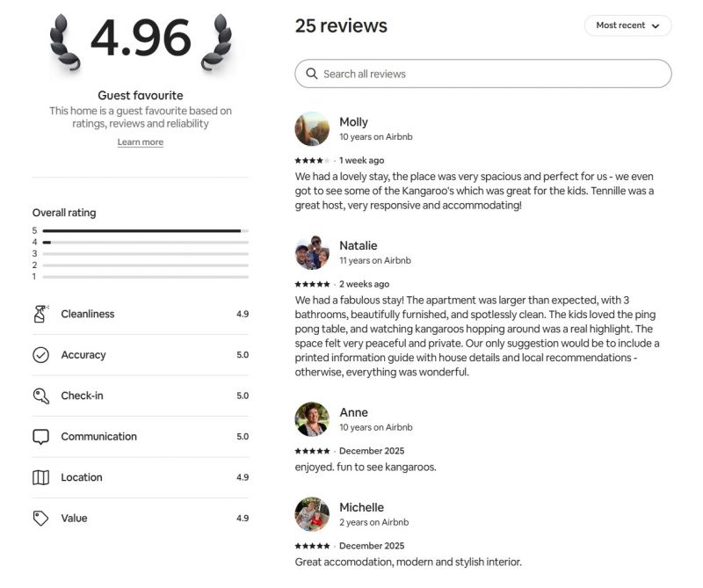Open Molly's profile photo
This screenshot has height=588, width=703.
pos(312,128)
